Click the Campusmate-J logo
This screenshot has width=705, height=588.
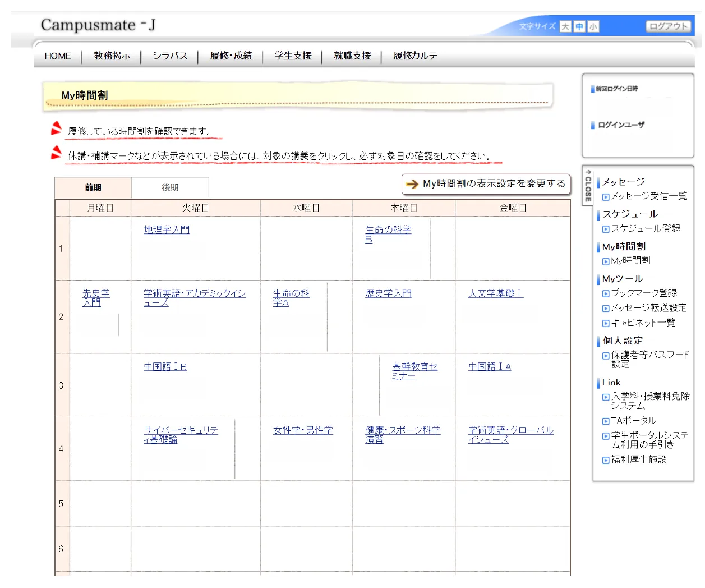(x=98, y=25)
